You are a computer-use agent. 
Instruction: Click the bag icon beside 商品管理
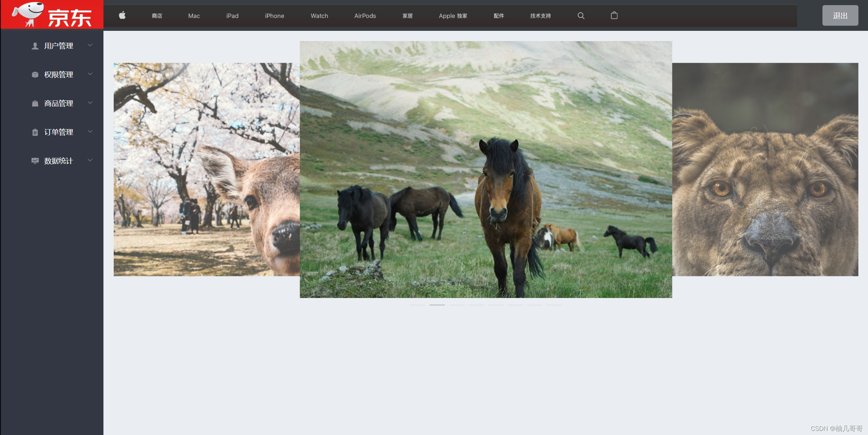coord(35,103)
